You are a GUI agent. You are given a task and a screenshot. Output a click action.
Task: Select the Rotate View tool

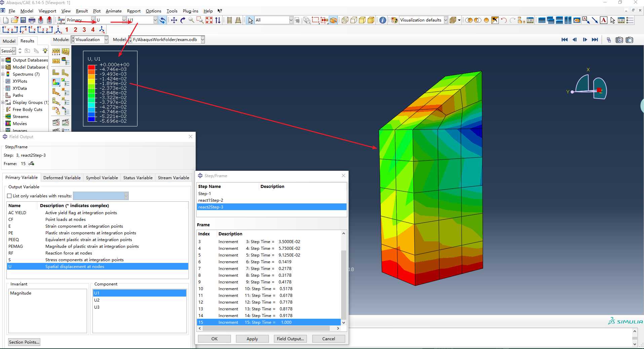pyautogui.click(x=183, y=20)
